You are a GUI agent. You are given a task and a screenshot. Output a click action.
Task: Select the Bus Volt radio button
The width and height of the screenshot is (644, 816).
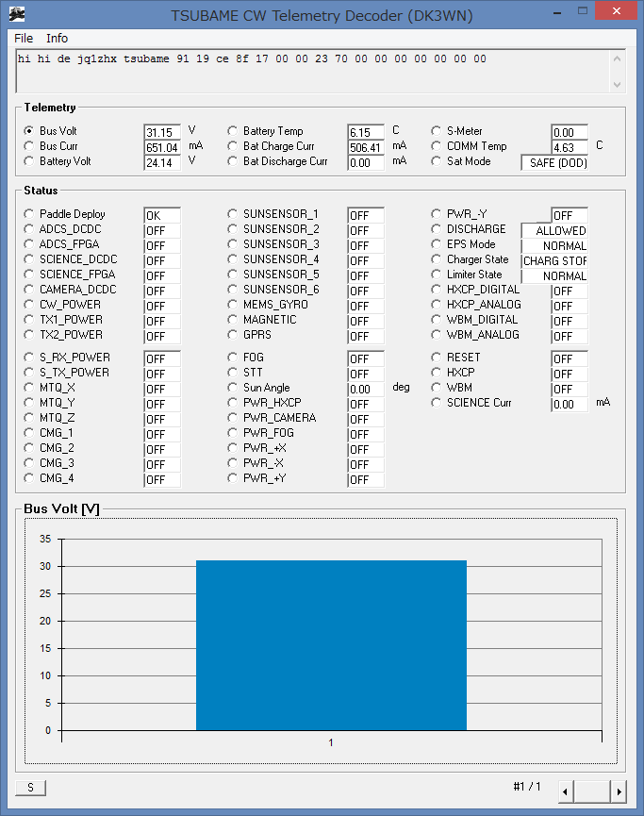[x=29, y=130]
